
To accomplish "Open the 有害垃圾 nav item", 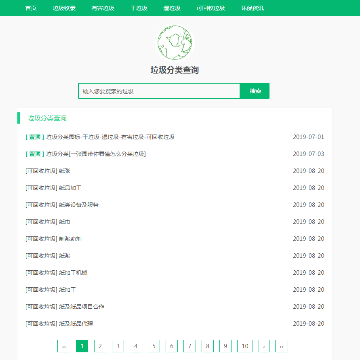I will (x=103, y=8).
